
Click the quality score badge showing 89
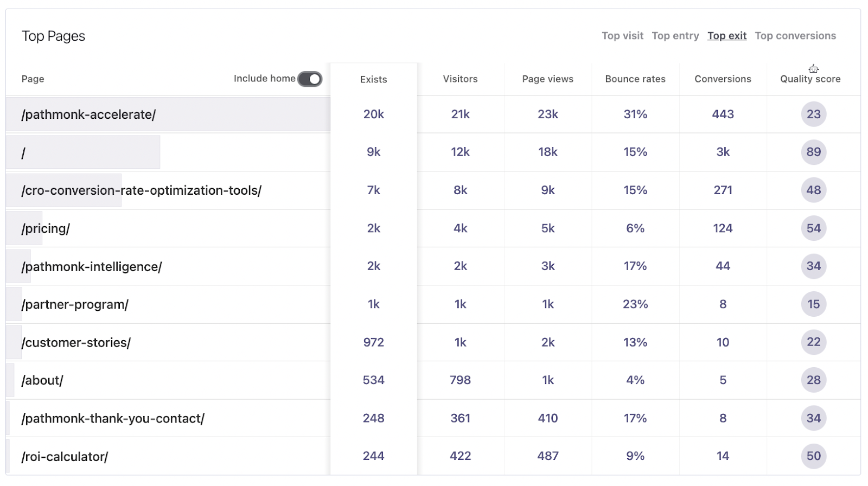(x=813, y=152)
